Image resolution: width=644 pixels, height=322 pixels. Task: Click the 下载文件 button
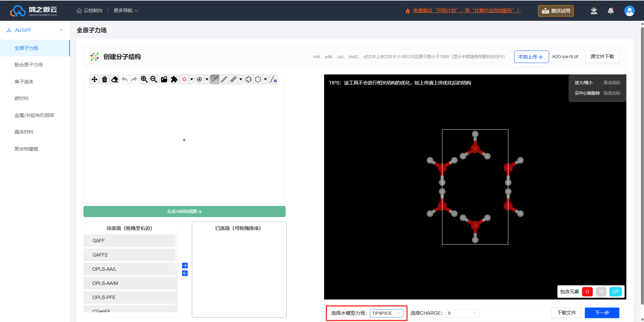coord(566,313)
